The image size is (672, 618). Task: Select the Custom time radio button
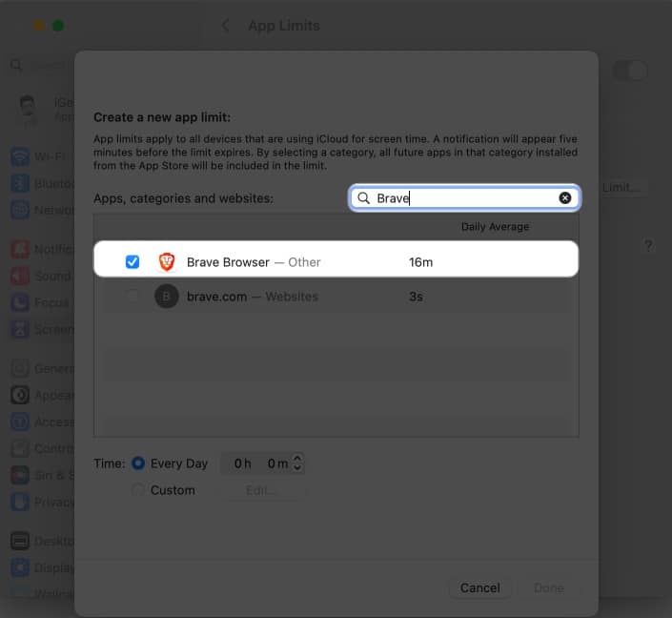point(138,490)
